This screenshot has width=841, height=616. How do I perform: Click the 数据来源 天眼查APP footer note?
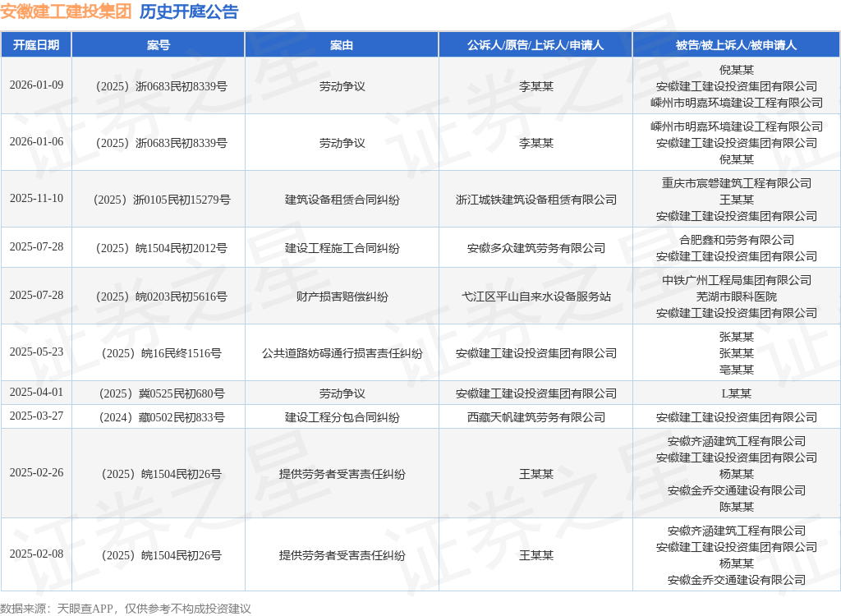(x=126, y=609)
